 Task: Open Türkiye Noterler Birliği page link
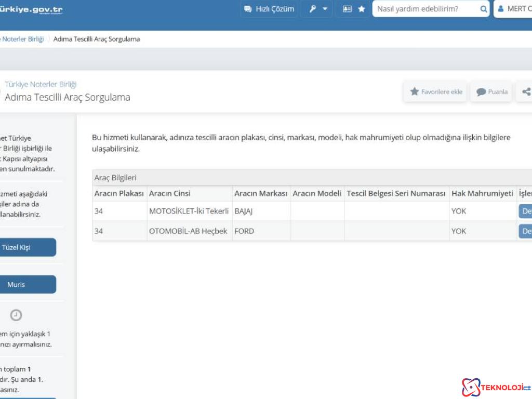pos(42,84)
